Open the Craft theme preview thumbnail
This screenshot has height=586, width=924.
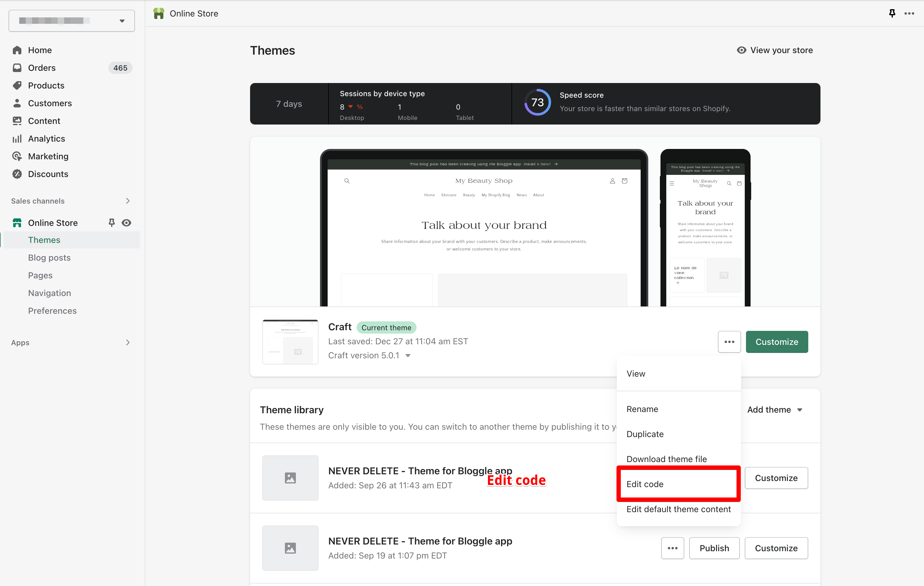point(290,341)
